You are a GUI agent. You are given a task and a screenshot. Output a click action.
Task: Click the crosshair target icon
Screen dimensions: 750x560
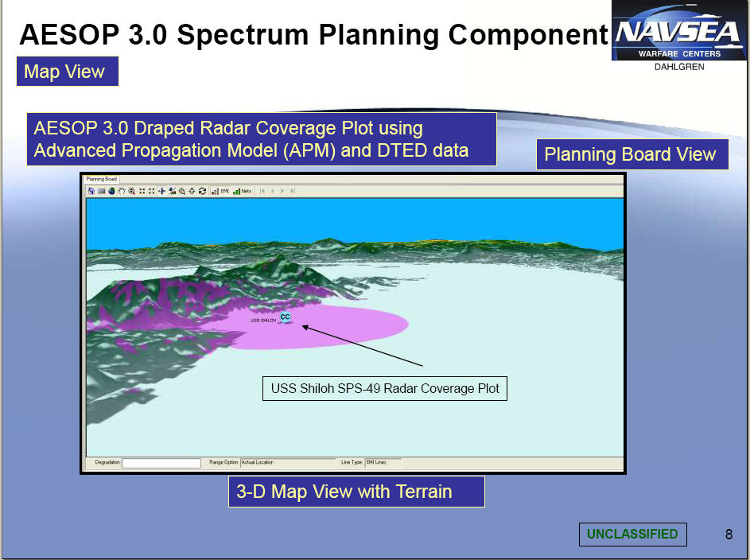click(192, 191)
